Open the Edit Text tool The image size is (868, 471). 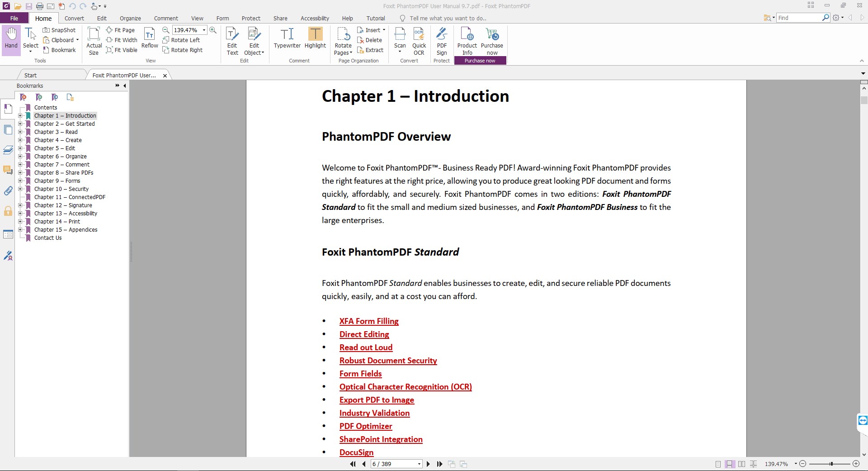point(232,40)
